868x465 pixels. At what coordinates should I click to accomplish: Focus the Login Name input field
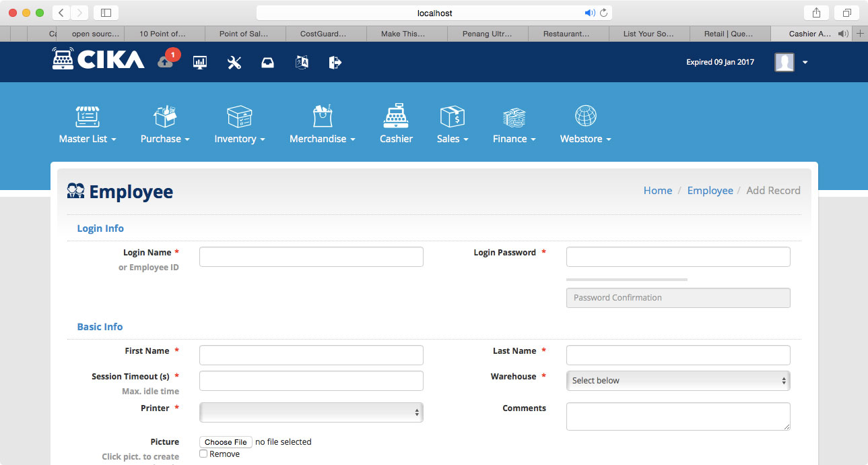[x=311, y=257]
